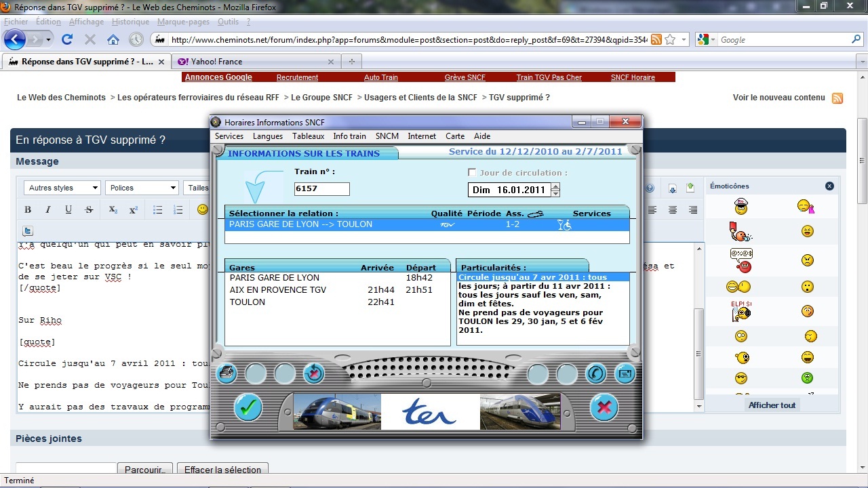Open the address bar history dropdown arrow
Viewport: 868px width, 488px height.
click(x=684, y=40)
